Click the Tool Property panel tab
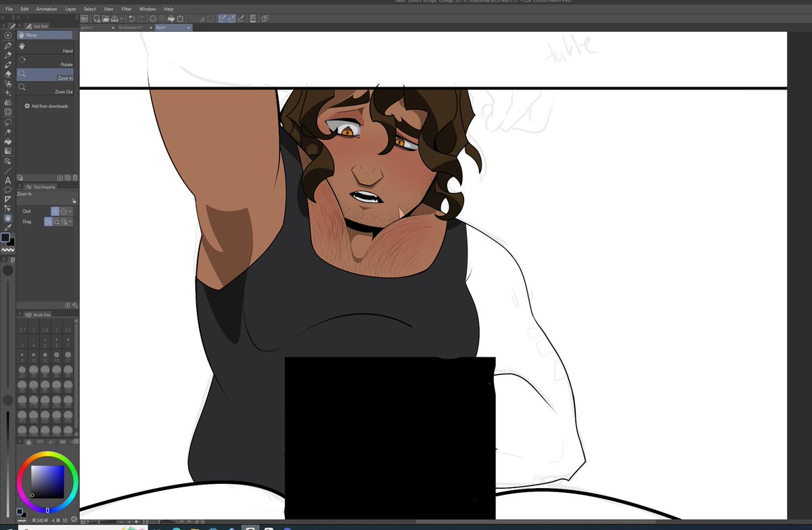The width and height of the screenshot is (812, 530). coord(40,187)
